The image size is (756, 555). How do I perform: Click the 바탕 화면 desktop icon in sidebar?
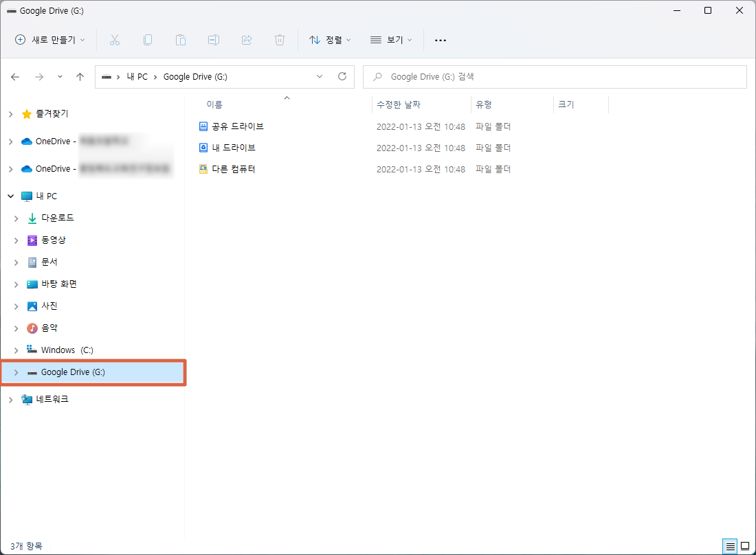pos(32,284)
